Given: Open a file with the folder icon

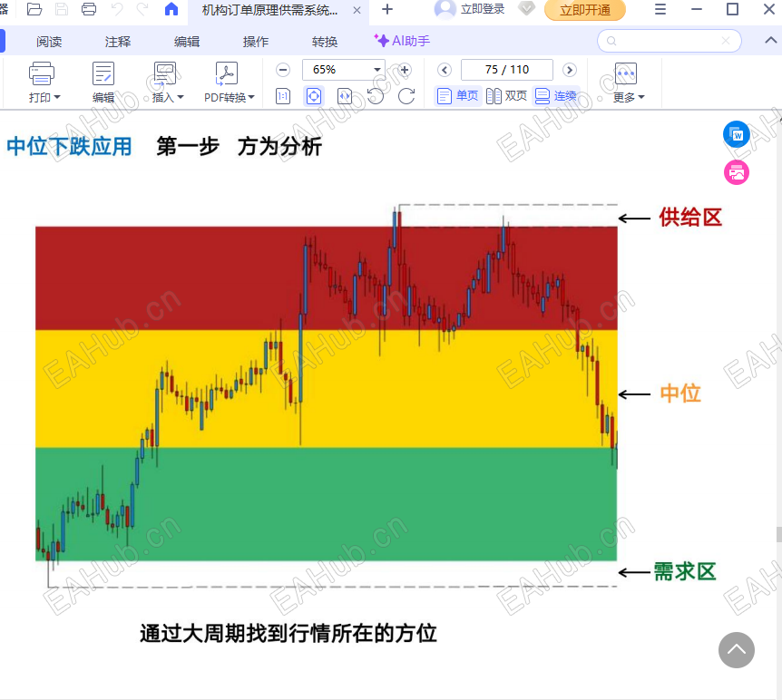Looking at the screenshot, I should [x=34, y=9].
